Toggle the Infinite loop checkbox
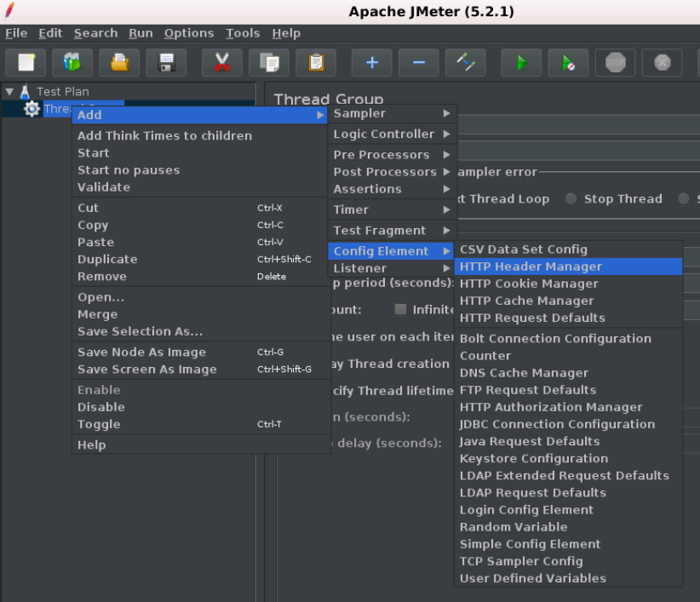 pos(400,309)
